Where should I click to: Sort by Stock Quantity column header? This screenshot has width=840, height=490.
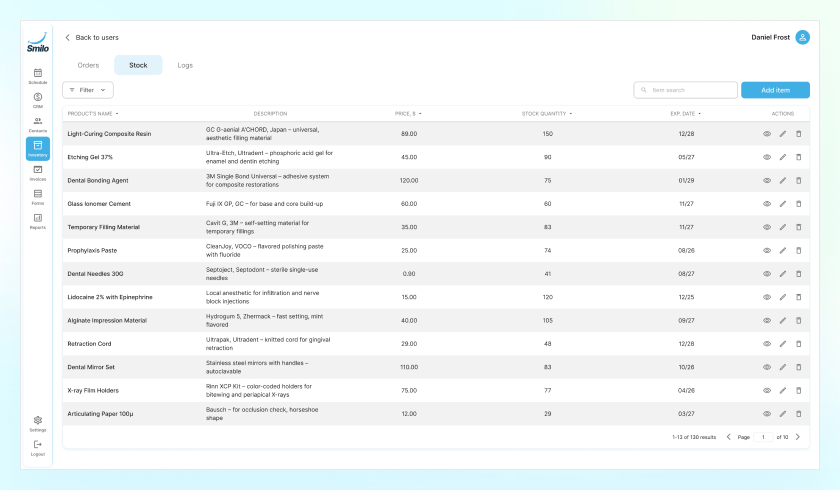tap(546, 114)
